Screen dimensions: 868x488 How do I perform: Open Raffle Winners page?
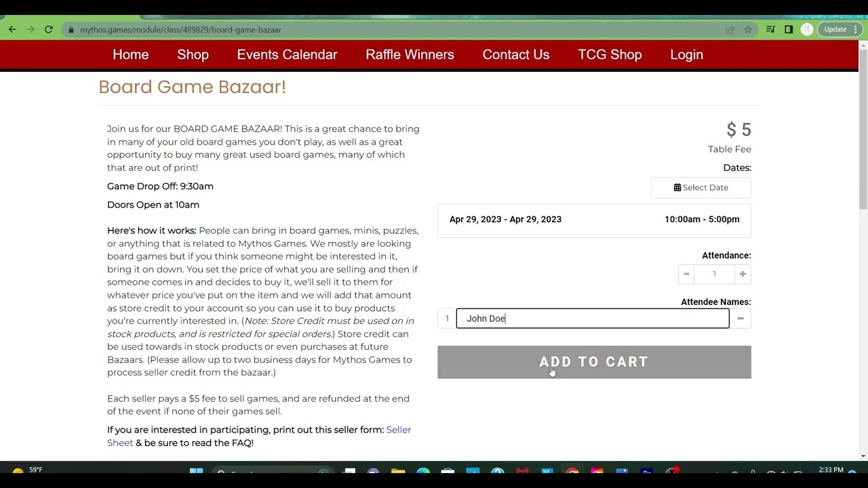[410, 55]
